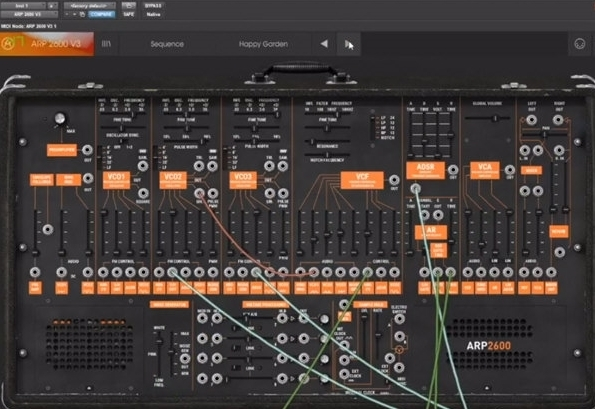Click the VCO2 triangle output jack

pyautogui.click(x=199, y=166)
